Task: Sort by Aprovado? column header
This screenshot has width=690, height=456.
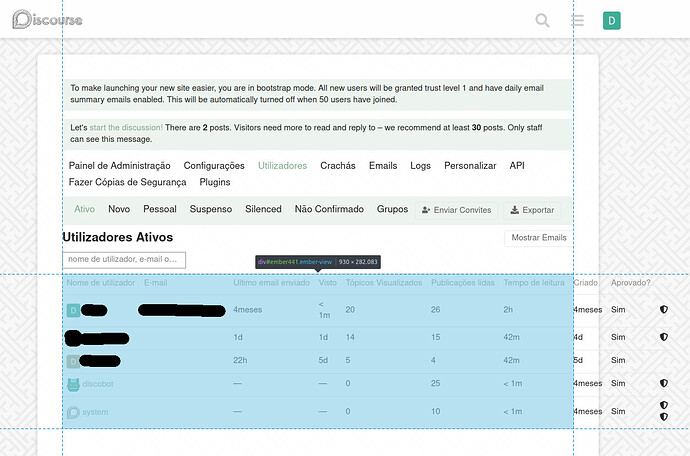Action: click(x=631, y=283)
